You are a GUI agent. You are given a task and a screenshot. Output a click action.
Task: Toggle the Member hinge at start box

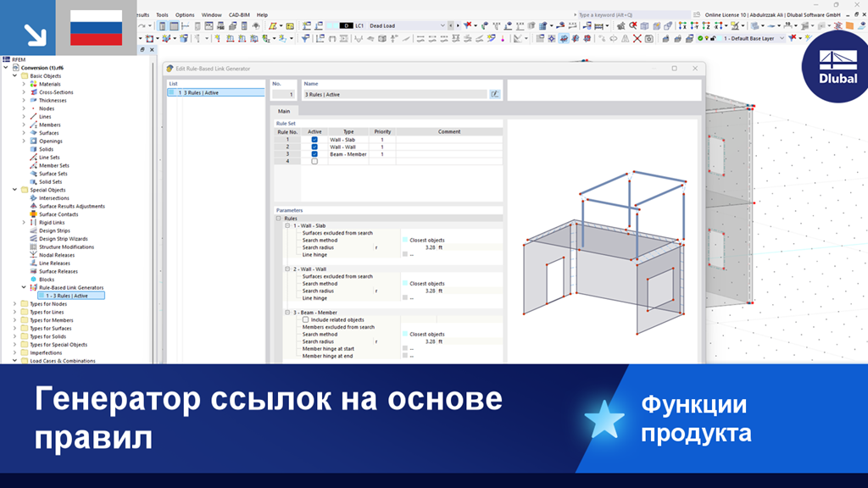click(404, 348)
